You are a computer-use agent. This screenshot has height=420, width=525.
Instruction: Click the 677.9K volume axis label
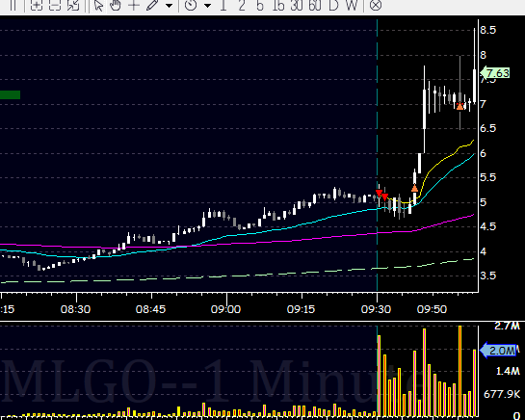[x=502, y=394]
